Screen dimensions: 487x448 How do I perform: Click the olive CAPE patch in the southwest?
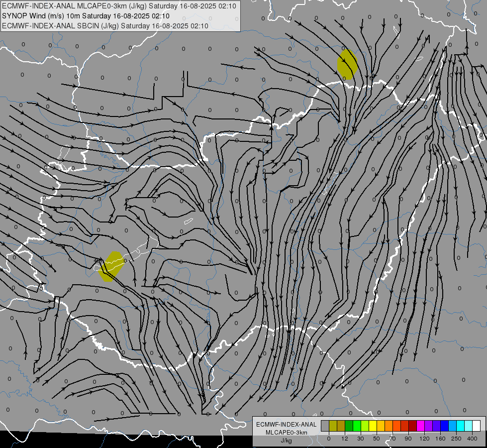click(111, 266)
